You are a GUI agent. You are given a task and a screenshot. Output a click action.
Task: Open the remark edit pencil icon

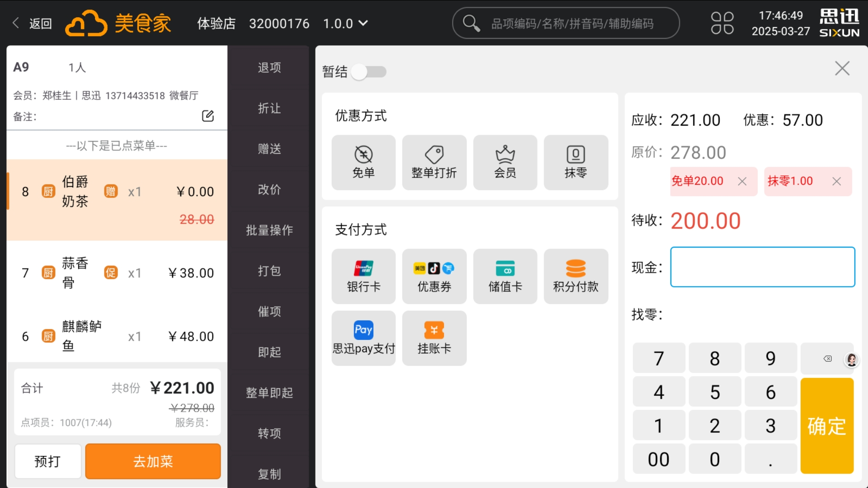(208, 116)
